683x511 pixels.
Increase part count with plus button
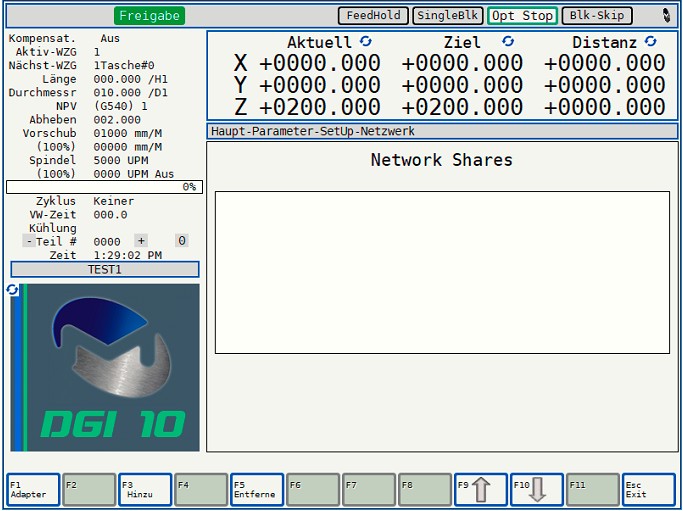pos(141,240)
